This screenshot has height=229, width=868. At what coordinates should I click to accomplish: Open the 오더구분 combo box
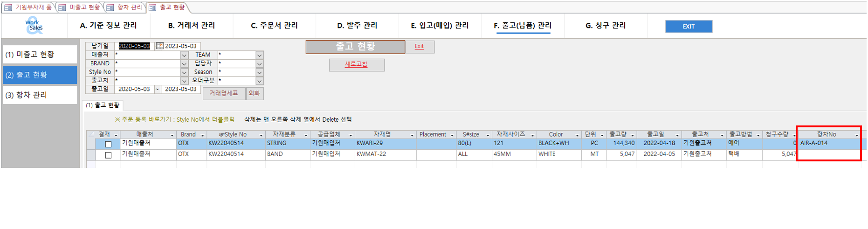[260, 81]
